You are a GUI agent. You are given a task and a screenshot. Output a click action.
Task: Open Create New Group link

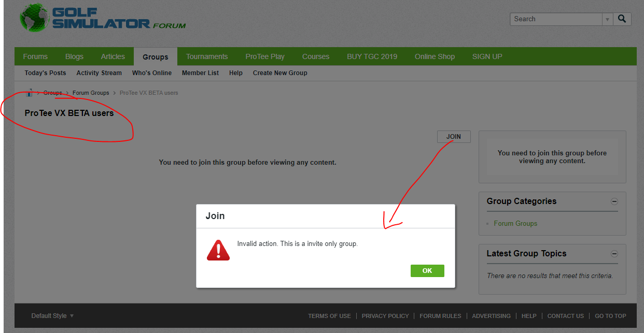pyautogui.click(x=280, y=73)
